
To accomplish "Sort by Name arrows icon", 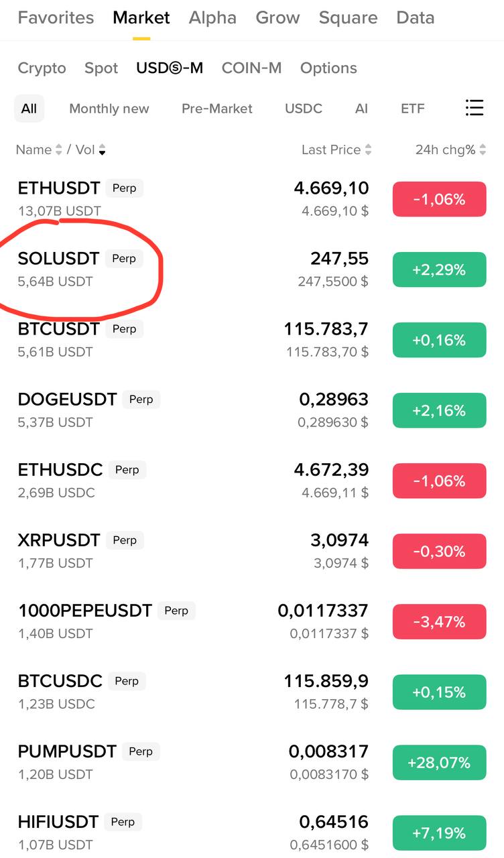I will (58, 150).
